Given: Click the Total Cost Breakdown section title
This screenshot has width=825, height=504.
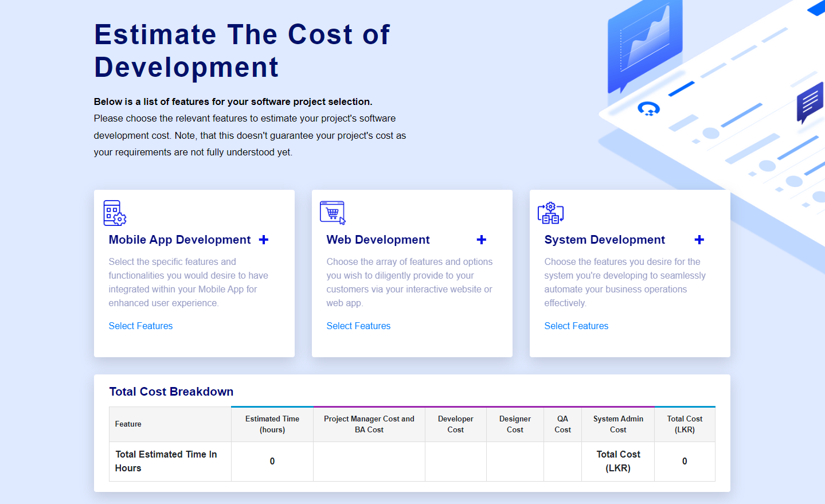Looking at the screenshot, I should click(171, 392).
